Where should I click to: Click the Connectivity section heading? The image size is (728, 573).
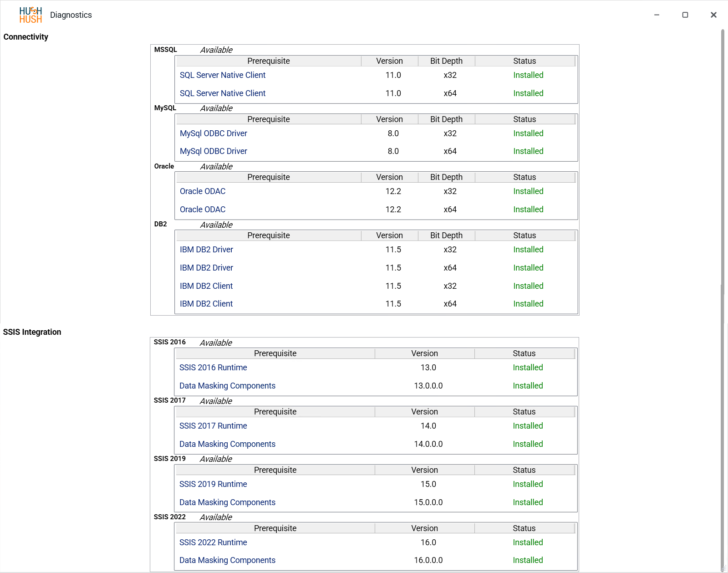click(25, 37)
